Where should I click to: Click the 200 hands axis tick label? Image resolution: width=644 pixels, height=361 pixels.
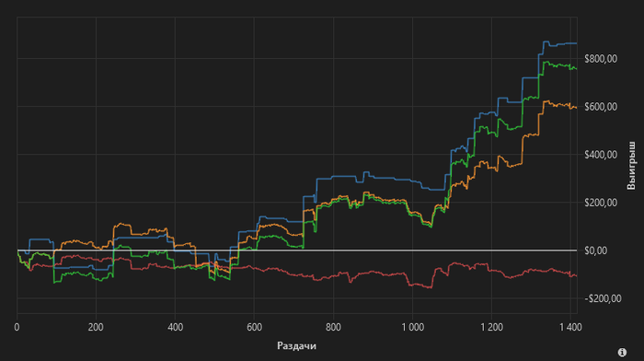click(x=96, y=327)
